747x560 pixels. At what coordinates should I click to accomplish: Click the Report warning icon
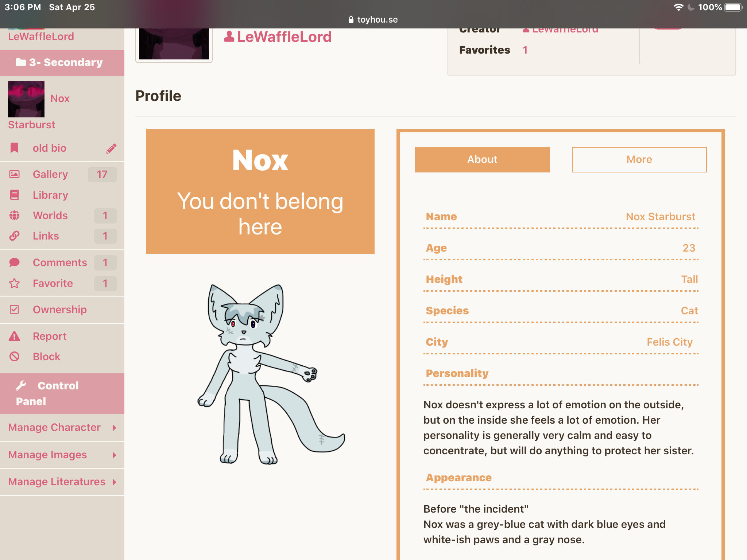click(x=15, y=336)
